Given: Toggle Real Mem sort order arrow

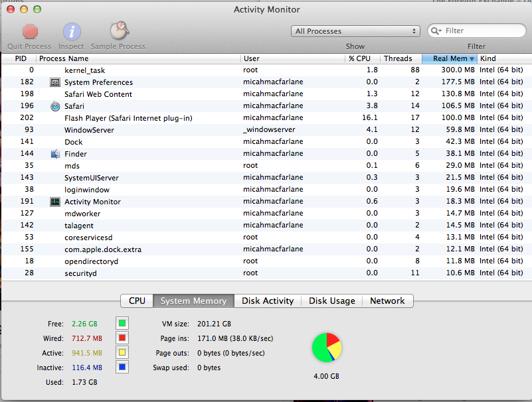Looking at the screenshot, I should [472, 58].
